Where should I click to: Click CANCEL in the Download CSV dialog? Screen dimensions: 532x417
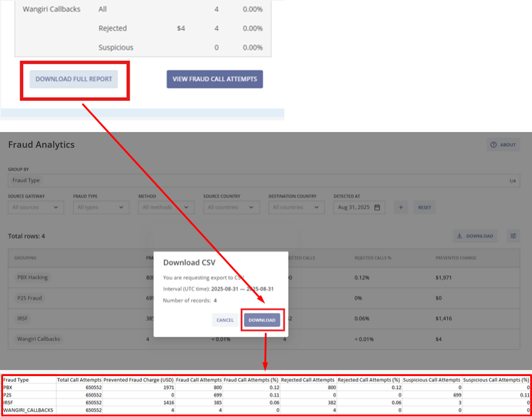[x=224, y=320]
